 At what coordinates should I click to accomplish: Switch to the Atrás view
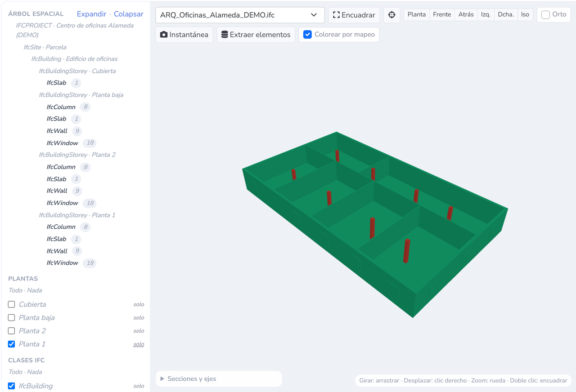(466, 15)
